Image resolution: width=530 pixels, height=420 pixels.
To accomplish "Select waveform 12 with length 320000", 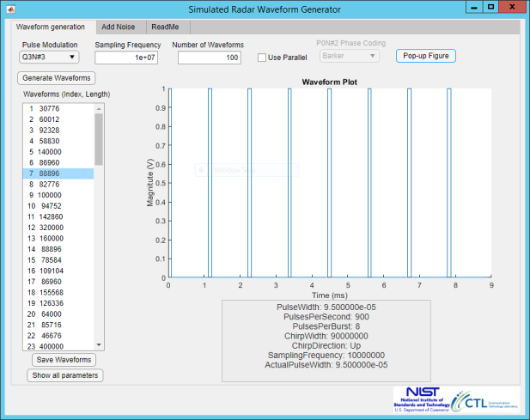I will pos(58,228).
